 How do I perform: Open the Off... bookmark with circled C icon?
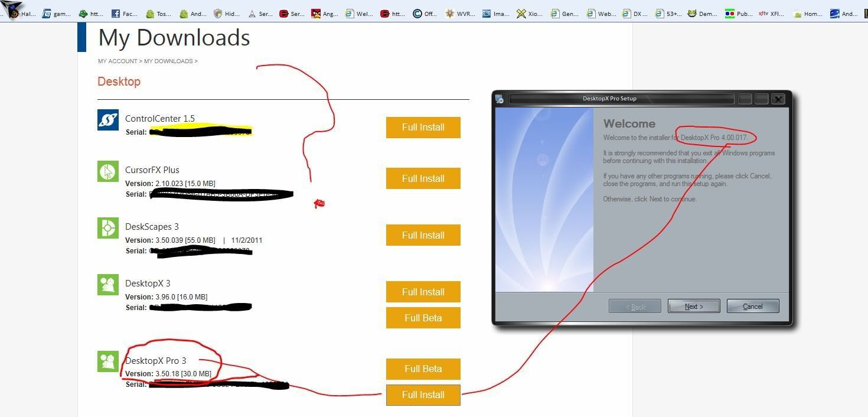[425, 13]
